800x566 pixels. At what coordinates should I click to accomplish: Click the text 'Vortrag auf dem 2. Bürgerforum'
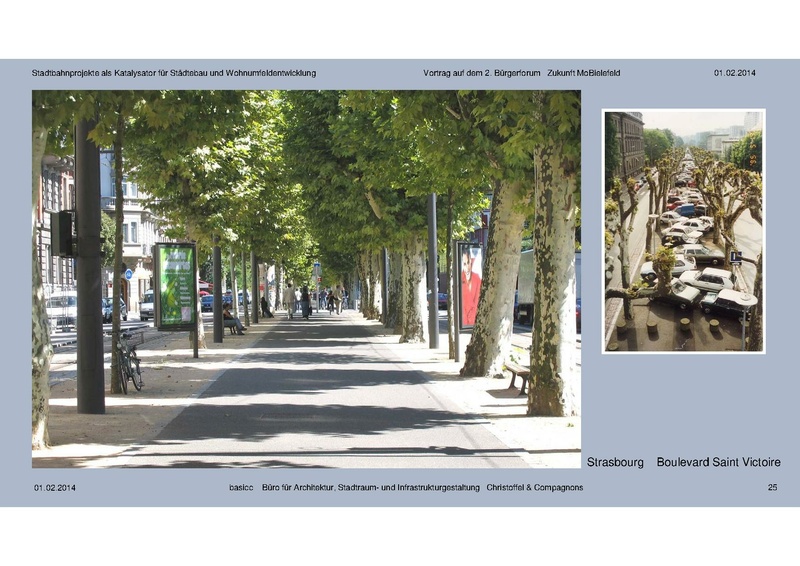pyautogui.click(x=481, y=73)
